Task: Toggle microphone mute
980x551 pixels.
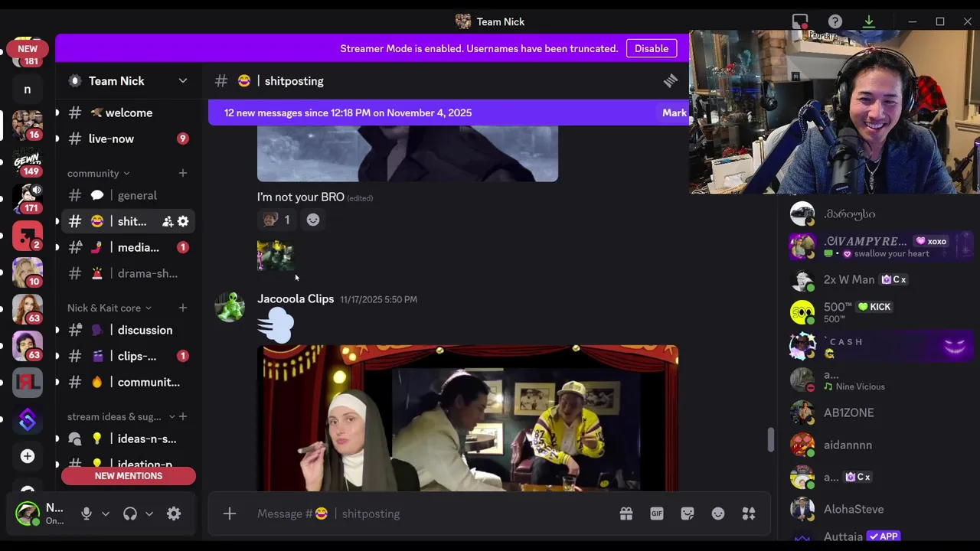Action: (x=87, y=514)
